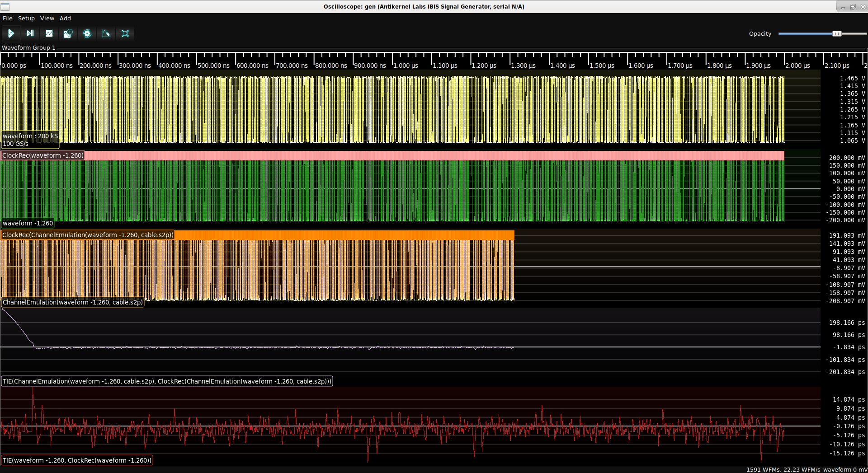Image resolution: width=868 pixels, height=473 pixels.
Task: Click the '1591 WFMs, 22.23 WFM/s' status text
Action: [x=783, y=469]
